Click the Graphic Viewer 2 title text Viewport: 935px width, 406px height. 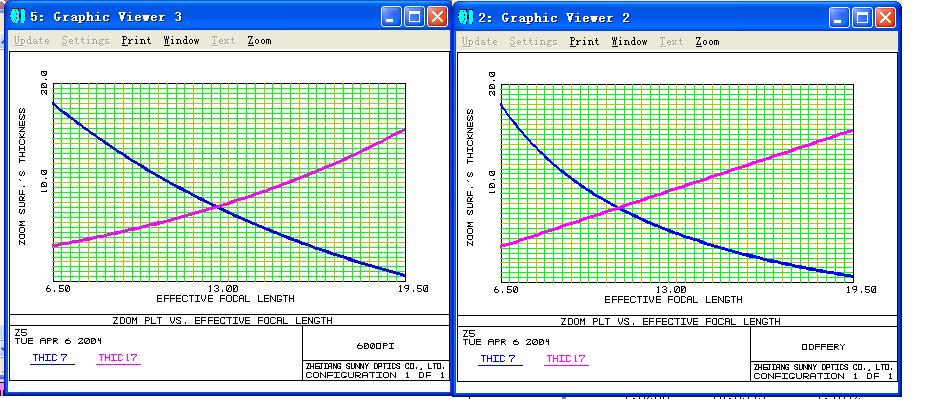click(x=554, y=17)
